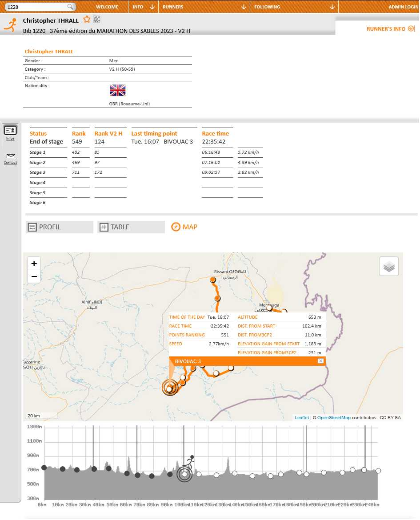Click the checkered flag icon beside runner name
The width and height of the screenshot is (420, 520).
point(96,20)
